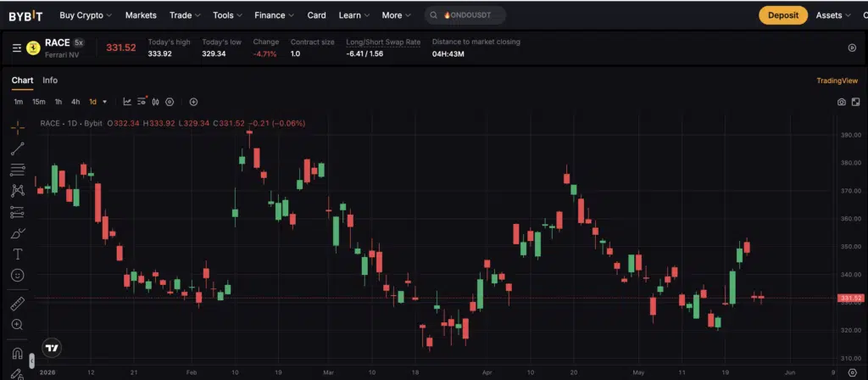Collapse the drawing toolbar handle
Screen dimensions: 868x380
coord(32,361)
